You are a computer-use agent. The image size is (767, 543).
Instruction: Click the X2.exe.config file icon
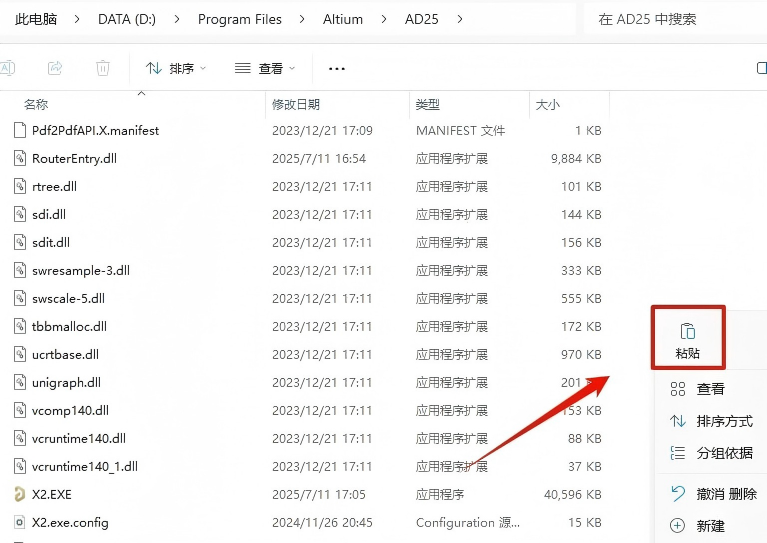(20, 522)
